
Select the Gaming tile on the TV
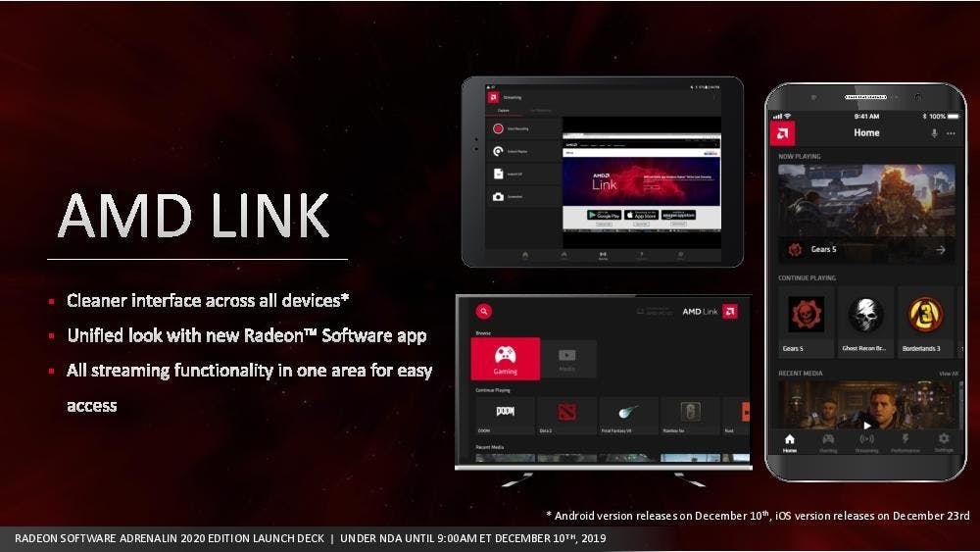(x=505, y=359)
